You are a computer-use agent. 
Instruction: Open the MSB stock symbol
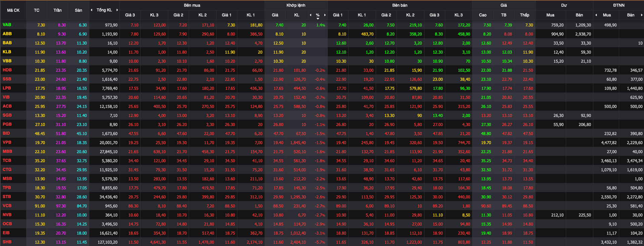coord(7,179)
